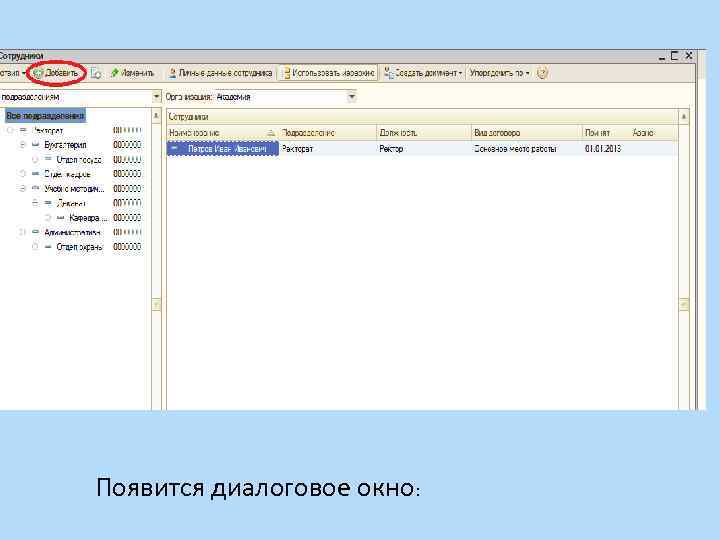Click the folder icon beside Бухгалтерия

point(35,145)
